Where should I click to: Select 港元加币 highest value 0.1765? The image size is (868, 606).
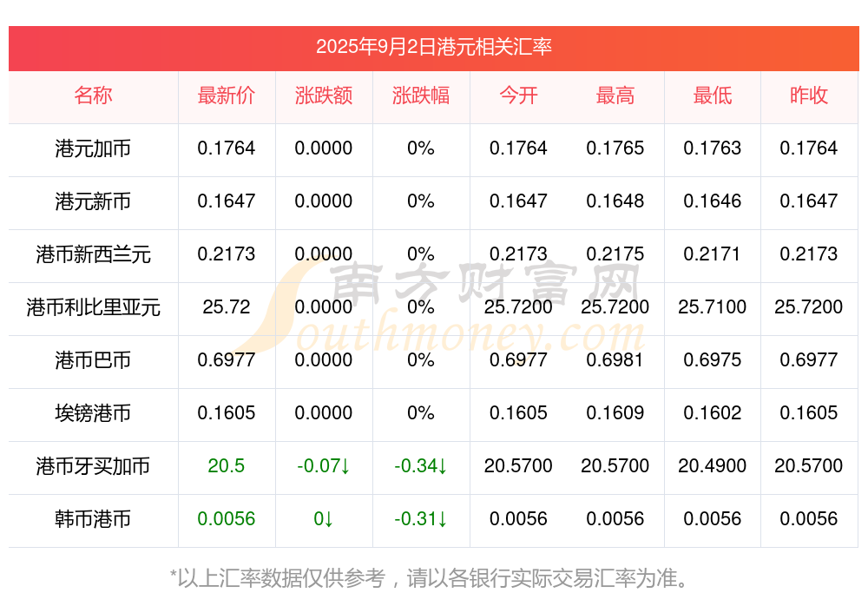pyautogui.click(x=615, y=148)
